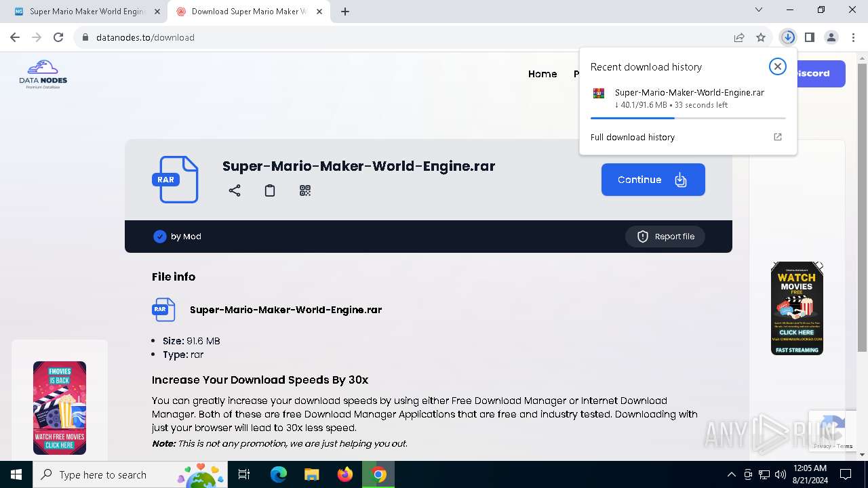This screenshot has height=488, width=868.
Task: Launch Microsoft Edge from taskbar
Action: click(x=279, y=474)
